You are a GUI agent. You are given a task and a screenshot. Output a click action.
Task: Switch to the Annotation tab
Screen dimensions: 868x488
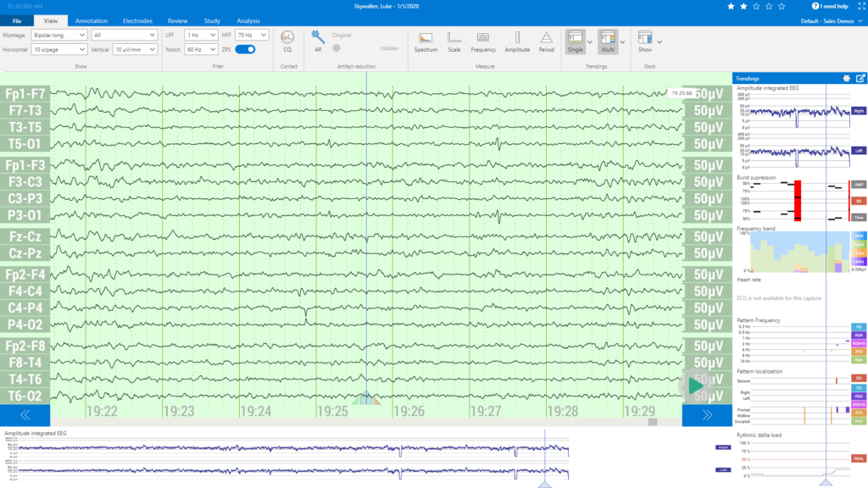(91, 20)
